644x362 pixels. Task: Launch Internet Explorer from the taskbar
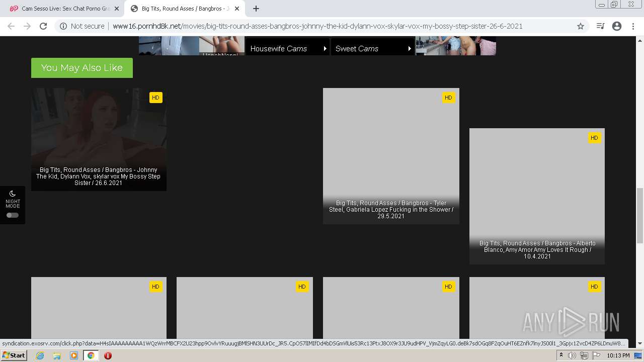tap(40, 355)
